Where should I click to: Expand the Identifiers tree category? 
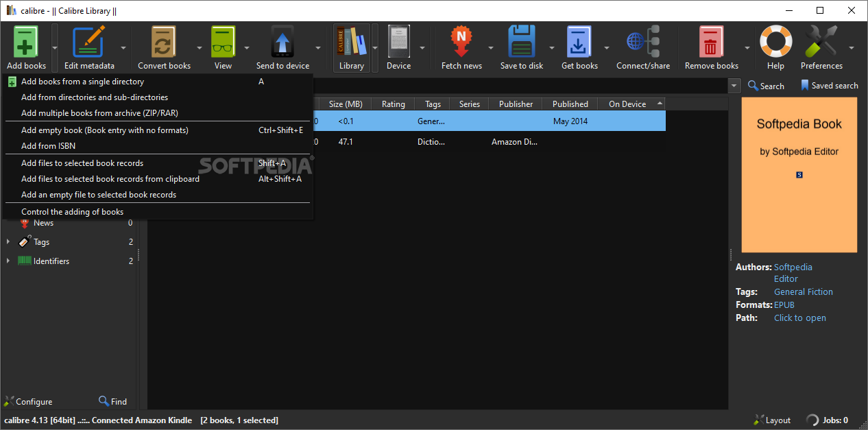point(8,261)
